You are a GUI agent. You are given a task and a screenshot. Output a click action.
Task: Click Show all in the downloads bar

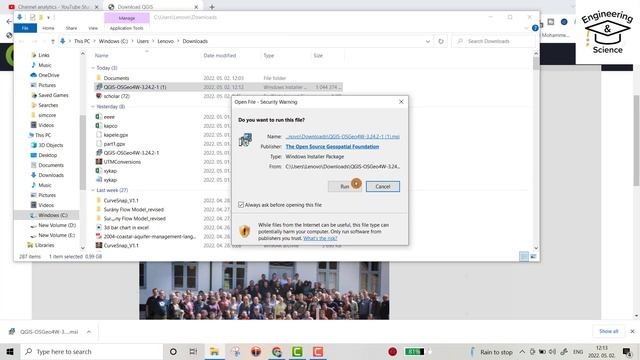609,331
